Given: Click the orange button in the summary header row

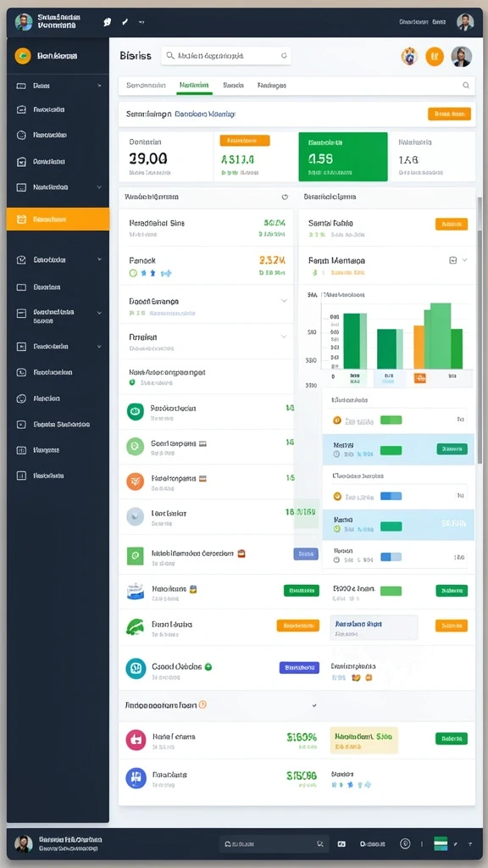Looking at the screenshot, I should (x=449, y=114).
